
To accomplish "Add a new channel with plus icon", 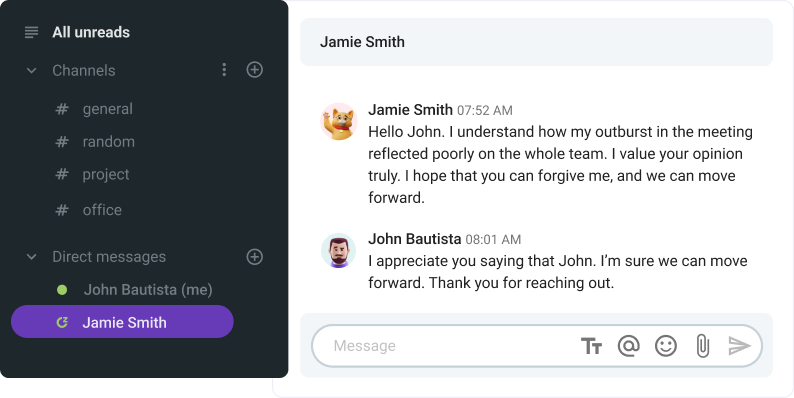I will click(x=254, y=70).
